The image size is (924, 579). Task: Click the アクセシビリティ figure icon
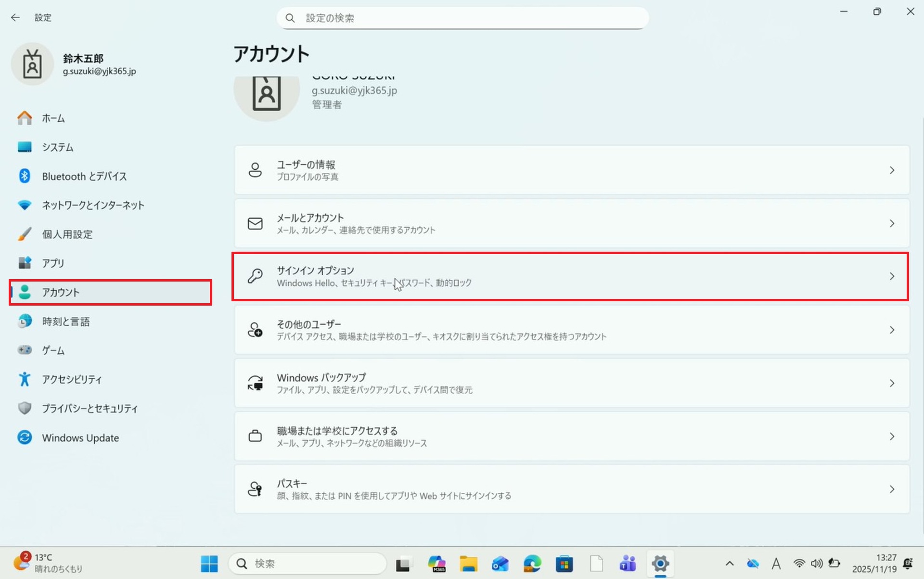[25, 379]
